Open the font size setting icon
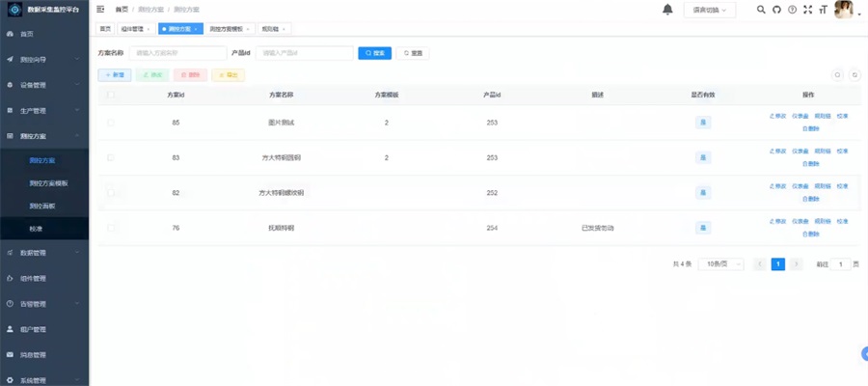The width and height of the screenshot is (868, 386). pos(823,10)
